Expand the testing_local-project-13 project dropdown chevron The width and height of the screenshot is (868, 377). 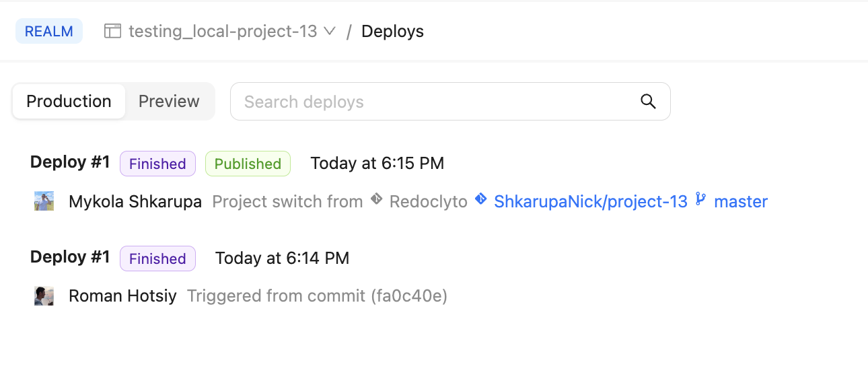click(x=330, y=32)
